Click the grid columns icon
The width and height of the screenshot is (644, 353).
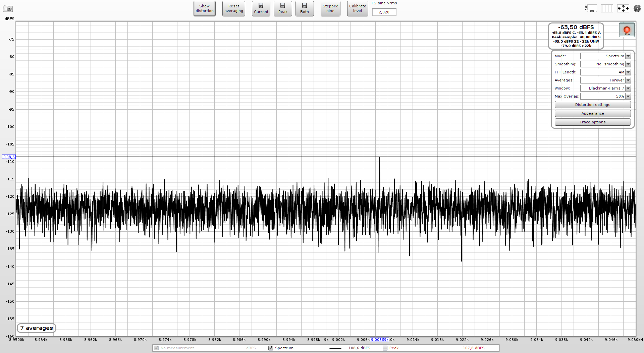[607, 8]
